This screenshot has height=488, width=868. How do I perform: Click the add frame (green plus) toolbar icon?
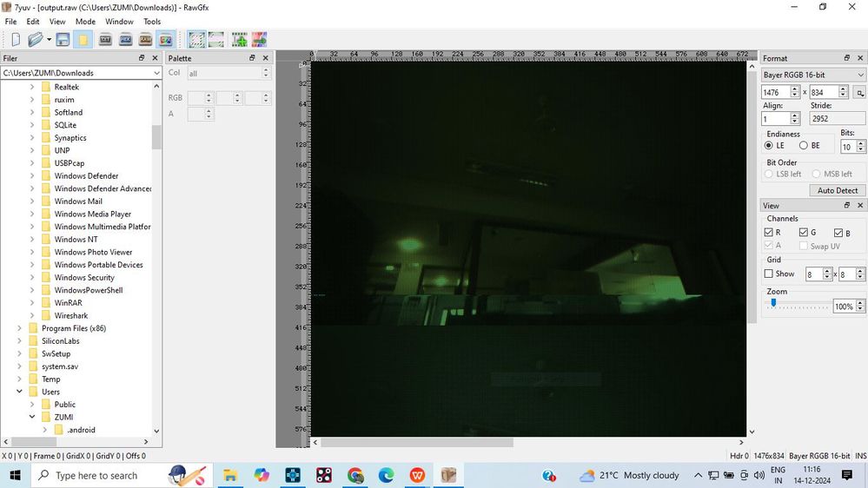[x=240, y=39]
